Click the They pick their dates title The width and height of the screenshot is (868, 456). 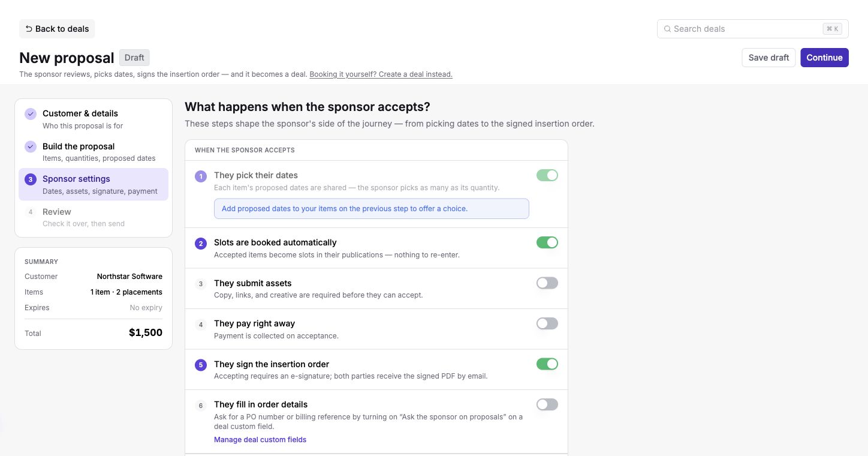pyautogui.click(x=256, y=175)
